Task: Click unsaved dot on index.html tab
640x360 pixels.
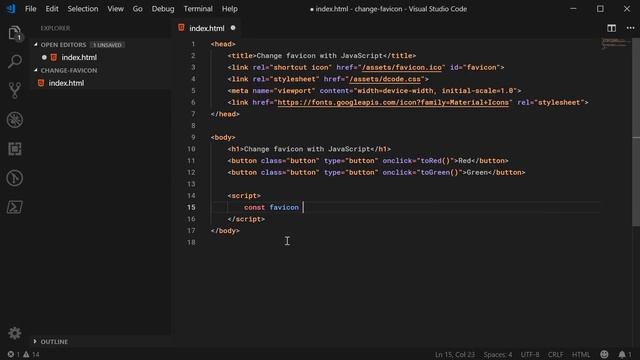Action: 233,28
